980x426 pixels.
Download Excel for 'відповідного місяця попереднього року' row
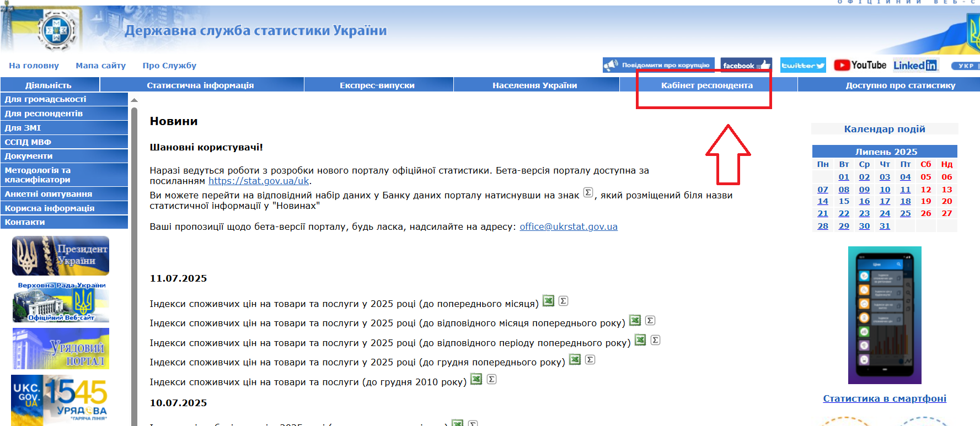tap(635, 320)
